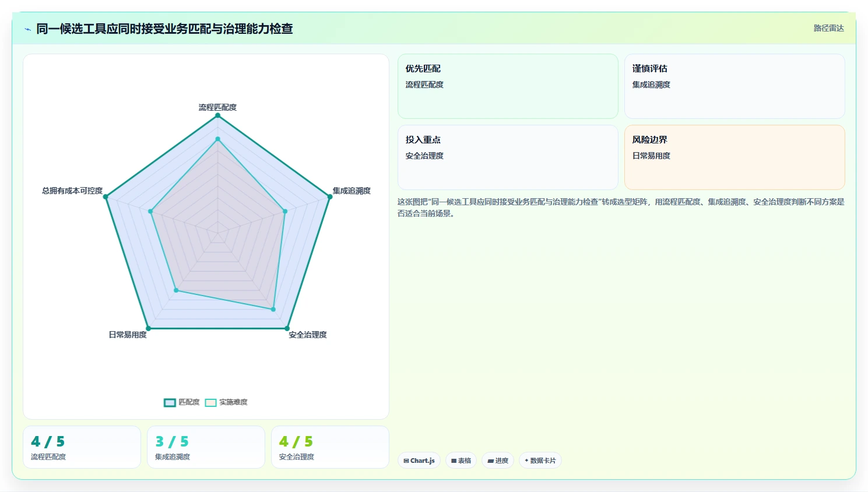This screenshot has height=492, width=868.
Task: Click the description paragraph starting 这张图把
Action: [x=621, y=208]
